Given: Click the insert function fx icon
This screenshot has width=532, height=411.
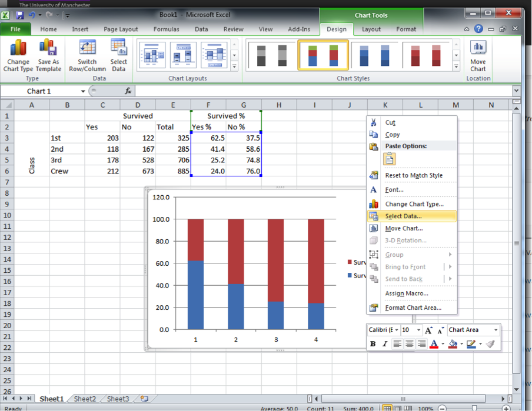Looking at the screenshot, I should (x=128, y=91).
